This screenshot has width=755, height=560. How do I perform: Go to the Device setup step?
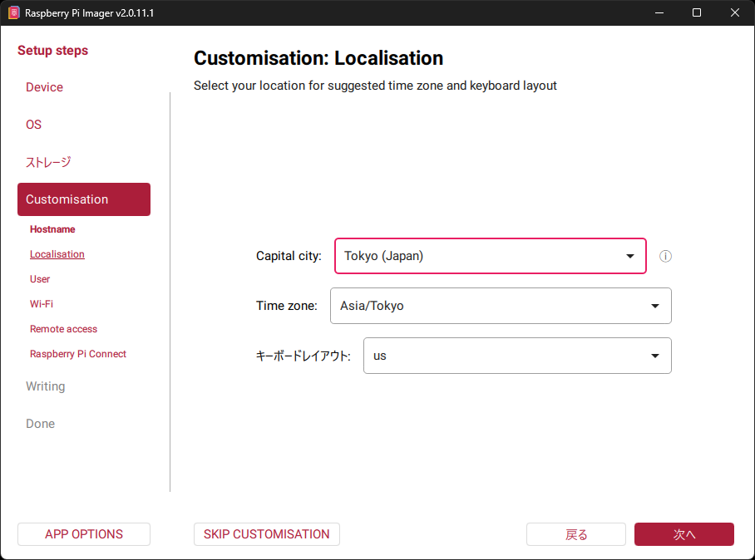click(x=44, y=87)
